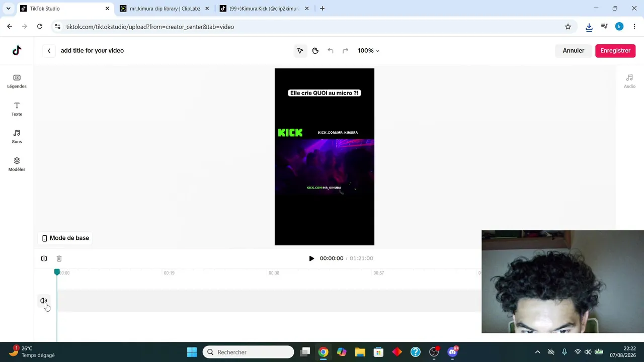Switch to the TikTok Studio tab
This screenshot has width=644, height=362.
click(x=64, y=9)
